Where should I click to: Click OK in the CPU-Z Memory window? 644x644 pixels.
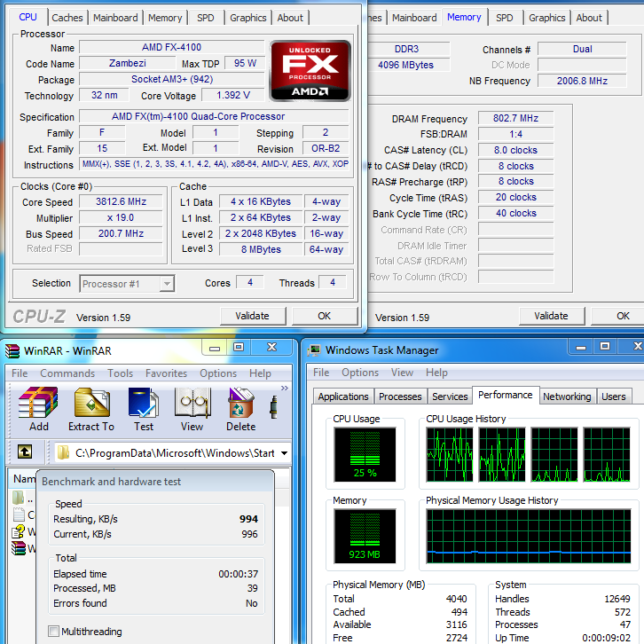(x=623, y=316)
